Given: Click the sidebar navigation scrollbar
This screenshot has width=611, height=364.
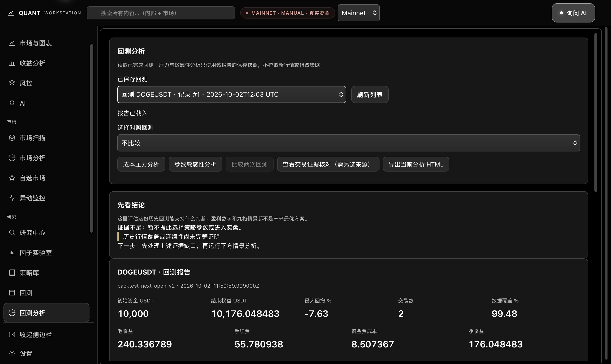Looking at the screenshot, I should point(91,138).
